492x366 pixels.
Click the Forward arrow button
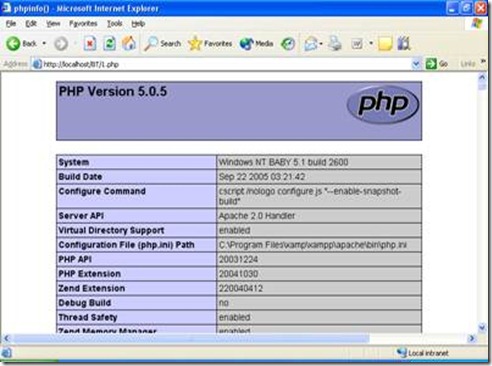pyautogui.click(x=61, y=44)
